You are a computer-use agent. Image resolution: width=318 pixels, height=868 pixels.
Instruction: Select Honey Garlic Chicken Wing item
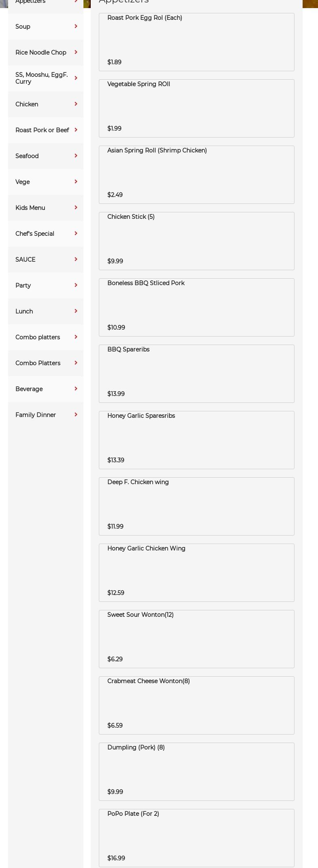(196, 573)
